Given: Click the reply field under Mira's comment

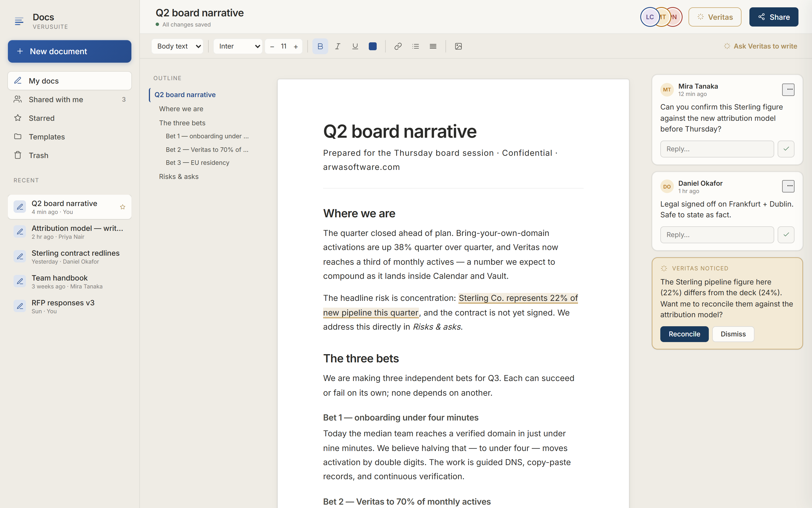Looking at the screenshot, I should (x=717, y=149).
